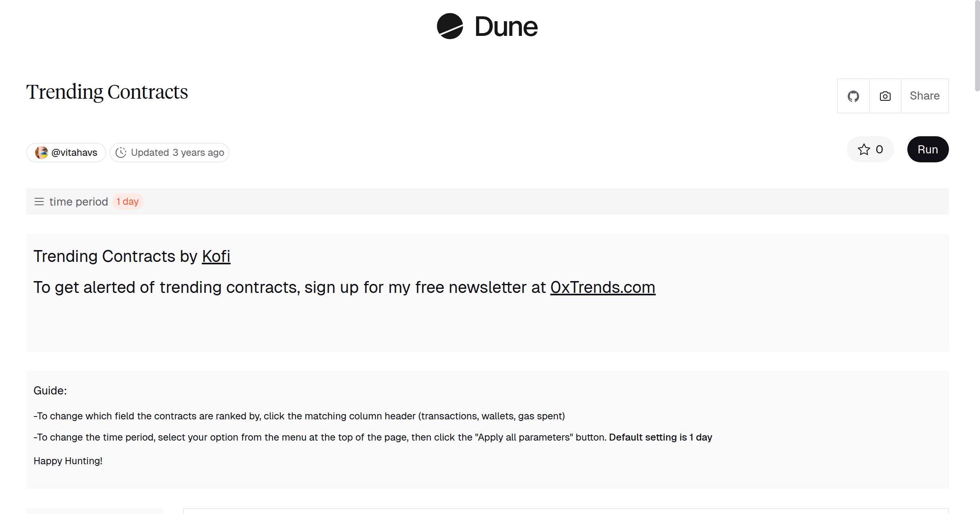Click the 'Guide:' heading text
Viewport: 980px width, 514px height.
coord(50,390)
